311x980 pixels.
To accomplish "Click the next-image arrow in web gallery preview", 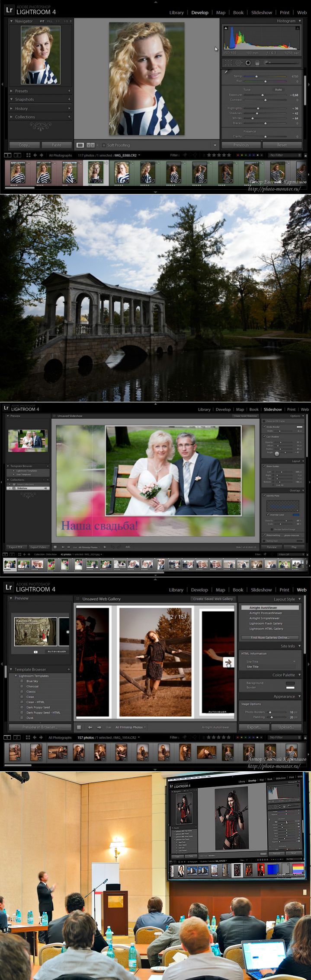I will [x=228, y=663].
